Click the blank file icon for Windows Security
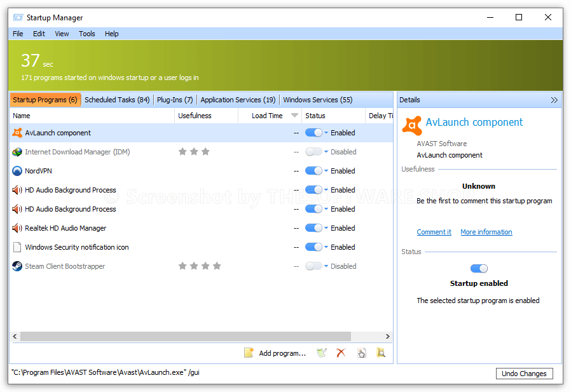Screen dimensions: 571x392 click(x=17, y=247)
